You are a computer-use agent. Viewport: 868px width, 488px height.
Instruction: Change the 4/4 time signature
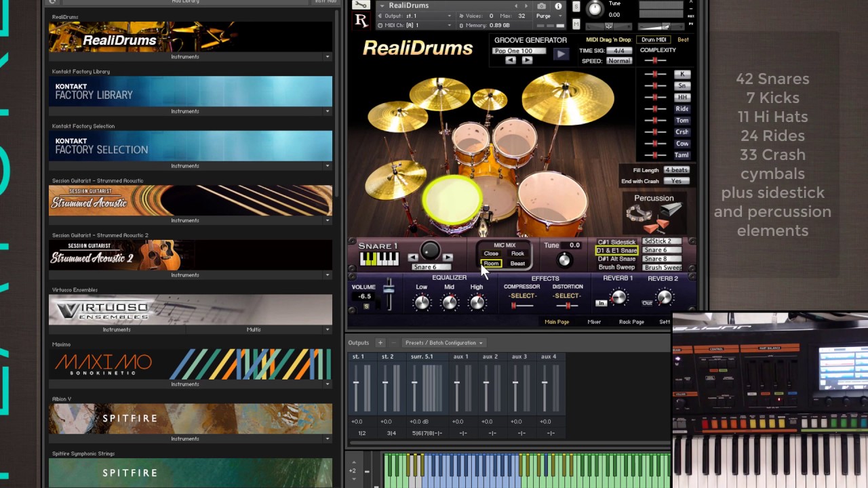click(x=619, y=51)
